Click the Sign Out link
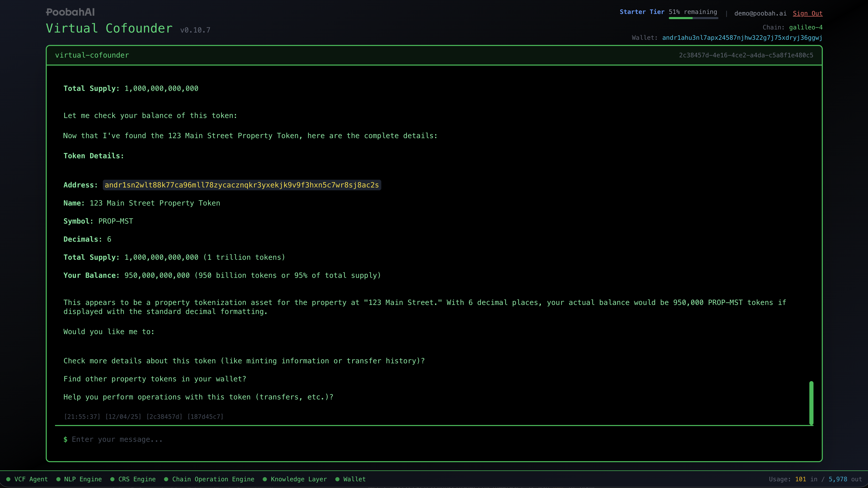Screen dimensions: 868x488 tap(807, 13)
